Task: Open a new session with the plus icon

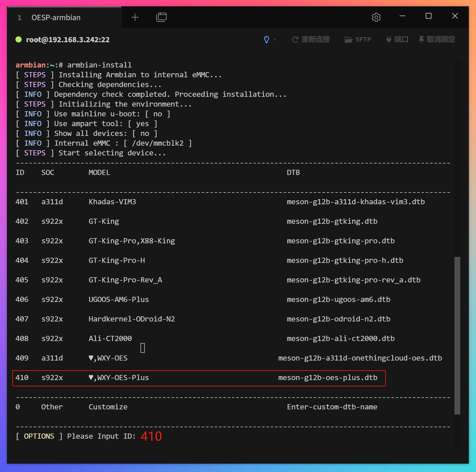Action: pos(135,17)
